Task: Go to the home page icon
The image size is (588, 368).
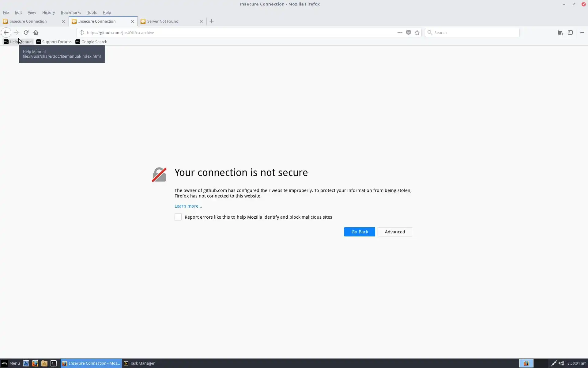Action: [x=36, y=33]
